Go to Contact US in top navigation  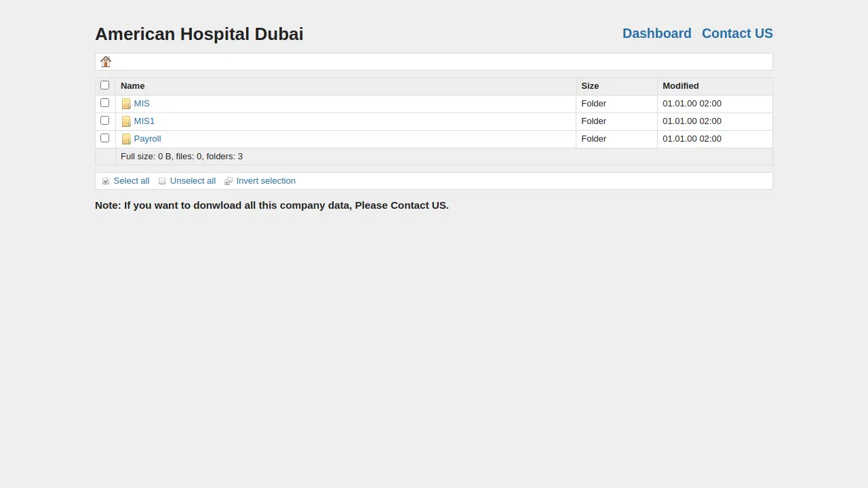pyautogui.click(x=737, y=33)
